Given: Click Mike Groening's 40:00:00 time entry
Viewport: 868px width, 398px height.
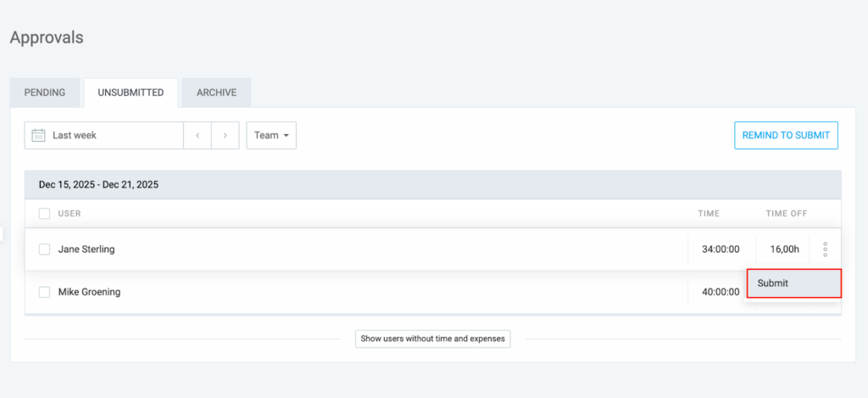Looking at the screenshot, I should [721, 292].
